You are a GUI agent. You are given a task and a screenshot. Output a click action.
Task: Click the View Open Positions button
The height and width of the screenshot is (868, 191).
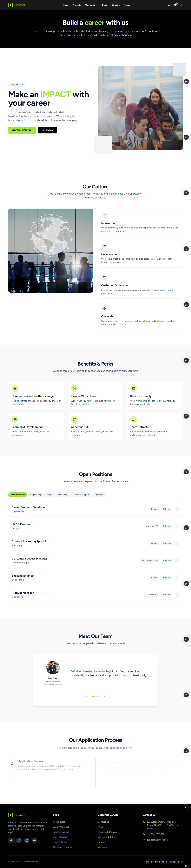(22, 130)
